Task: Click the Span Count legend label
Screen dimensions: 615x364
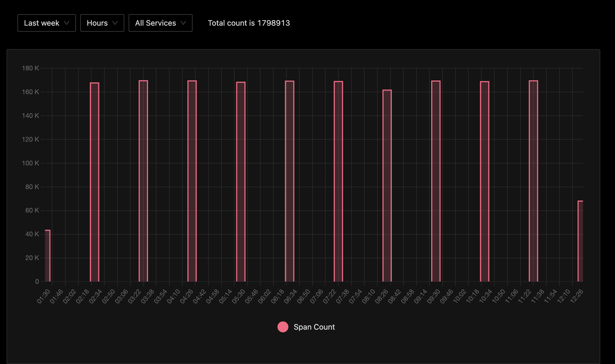Action: 314,327
